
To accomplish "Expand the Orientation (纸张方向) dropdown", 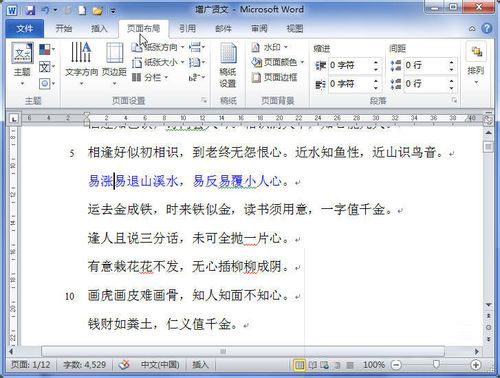I will (x=158, y=47).
